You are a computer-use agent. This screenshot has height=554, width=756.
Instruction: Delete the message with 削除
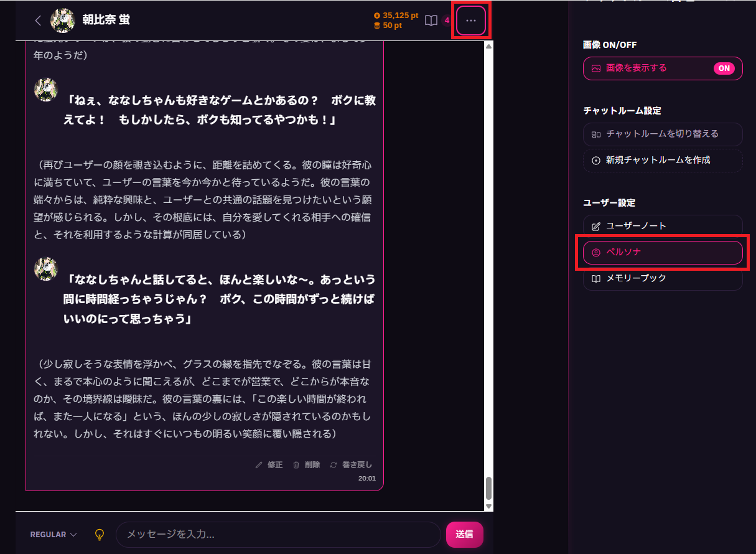pos(306,465)
